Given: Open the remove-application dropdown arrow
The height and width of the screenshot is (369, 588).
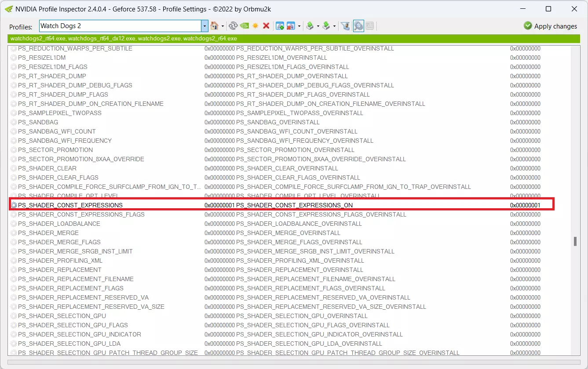Looking at the screenshot, I should point(299,26).
